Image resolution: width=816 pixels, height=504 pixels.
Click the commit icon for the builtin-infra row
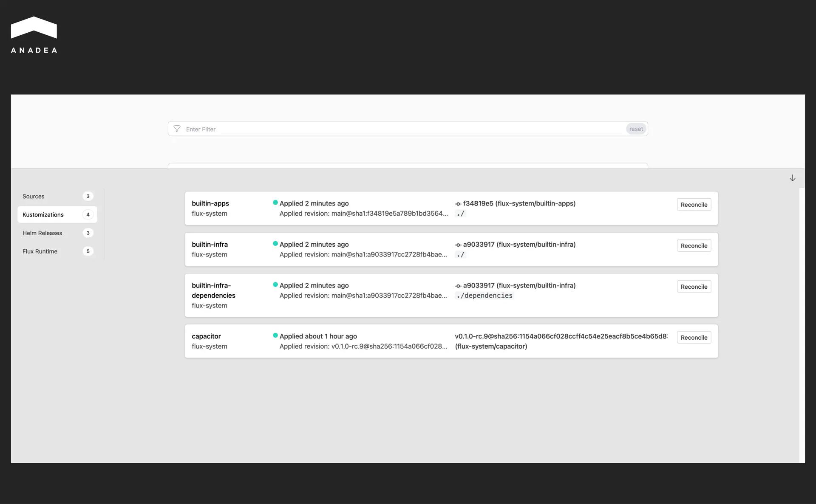pos(458,245)
